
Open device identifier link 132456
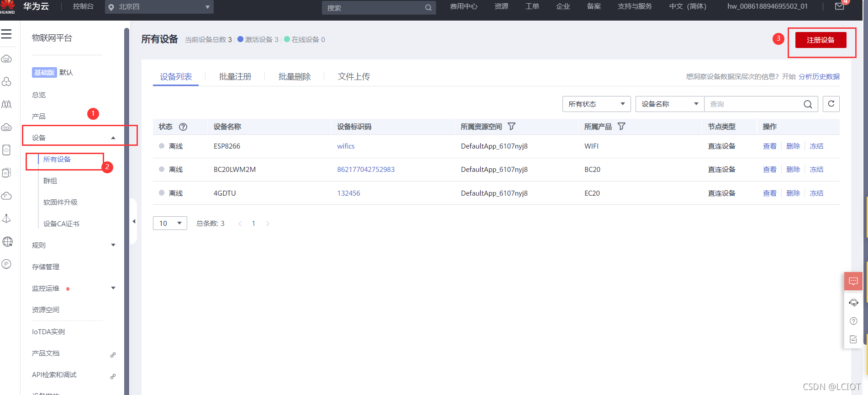click(348, 193)
